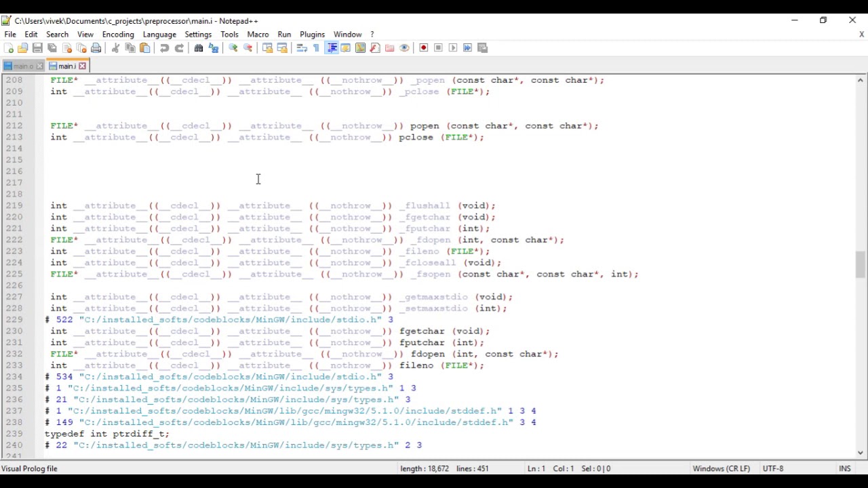Click the vertical scrollbar up arrow
The image size is (868, 488).
pos(861,80)
